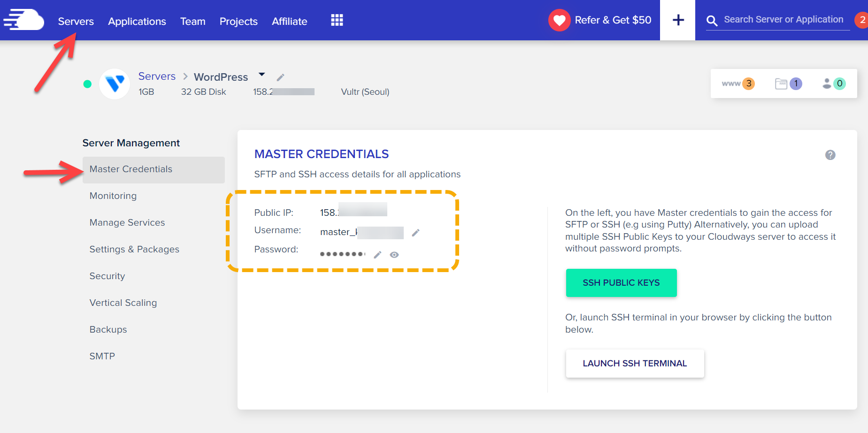The width and height of the screenshot is (868, 433).
Task: Select Monitoring in sidebar
Action: coord(113,196)
